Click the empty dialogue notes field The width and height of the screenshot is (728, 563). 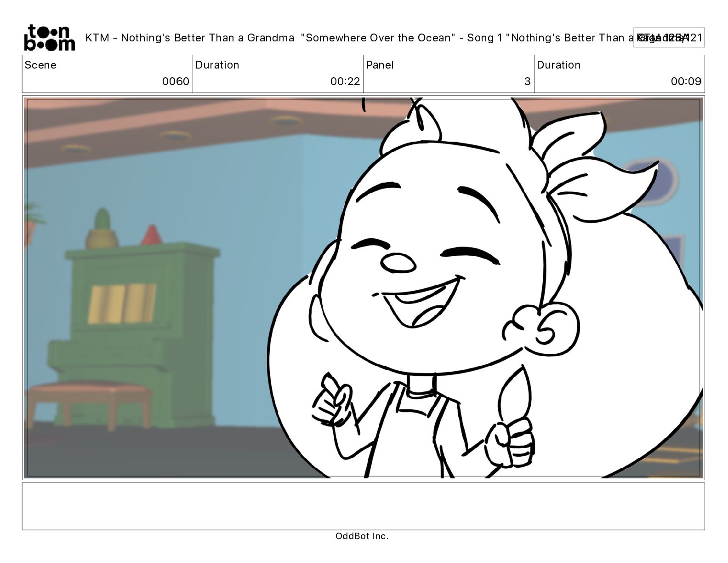tap(363, 506)
